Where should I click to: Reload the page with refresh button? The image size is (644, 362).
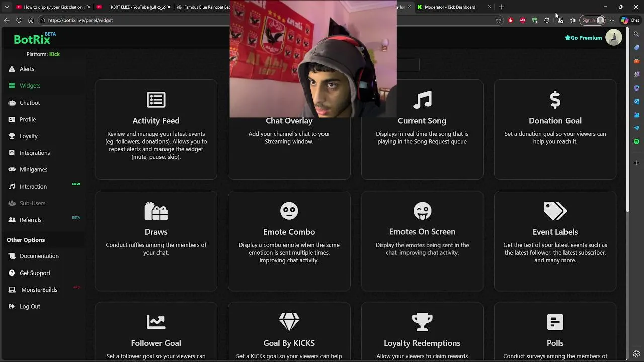19,20
